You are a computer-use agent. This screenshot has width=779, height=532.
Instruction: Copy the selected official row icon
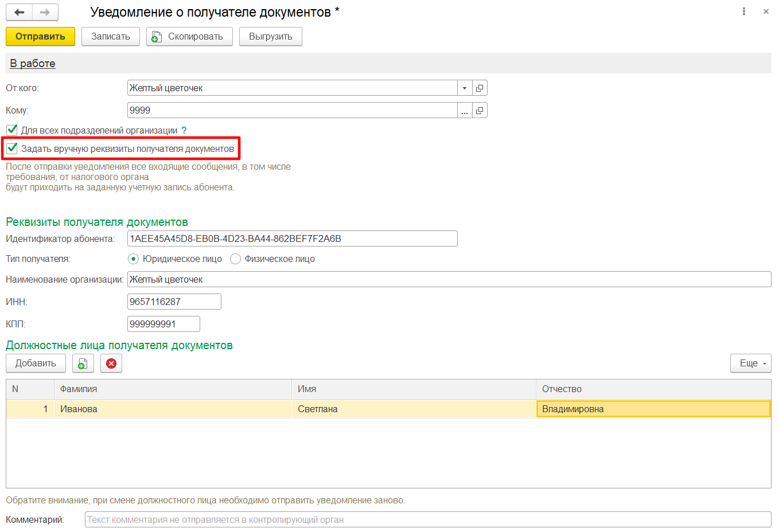coord(83,363)
